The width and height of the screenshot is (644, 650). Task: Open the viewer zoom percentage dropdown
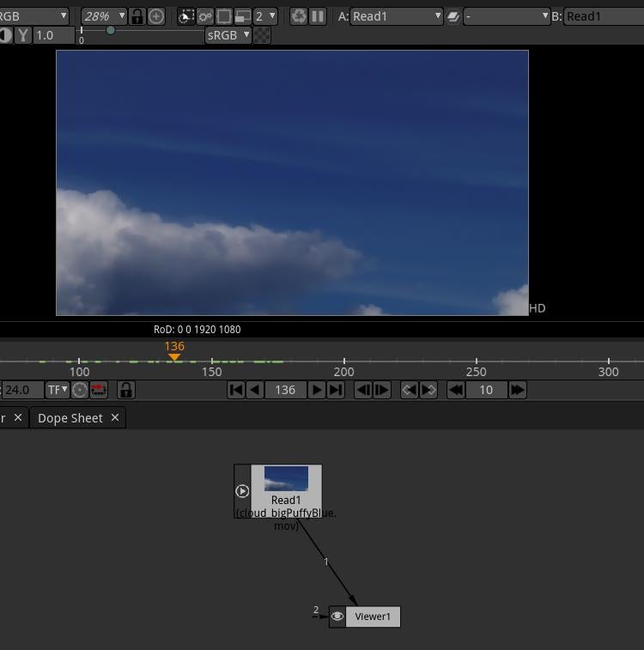pos(103,16)
